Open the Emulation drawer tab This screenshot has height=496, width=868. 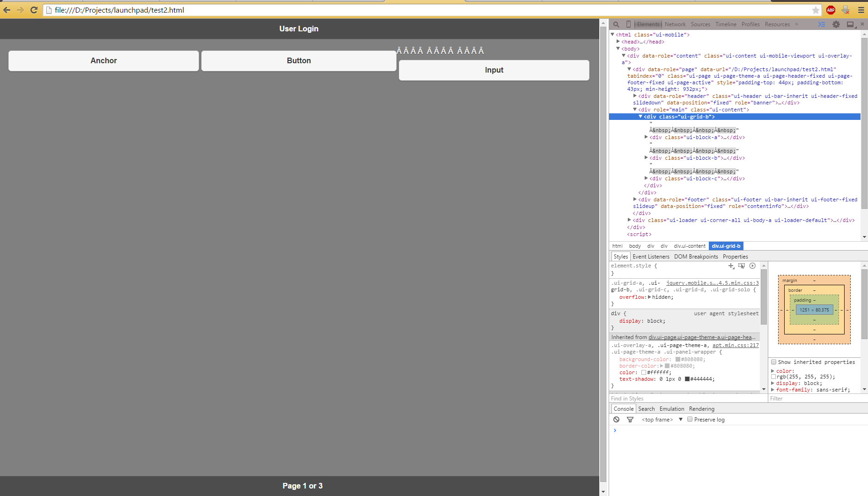(672, 409)
